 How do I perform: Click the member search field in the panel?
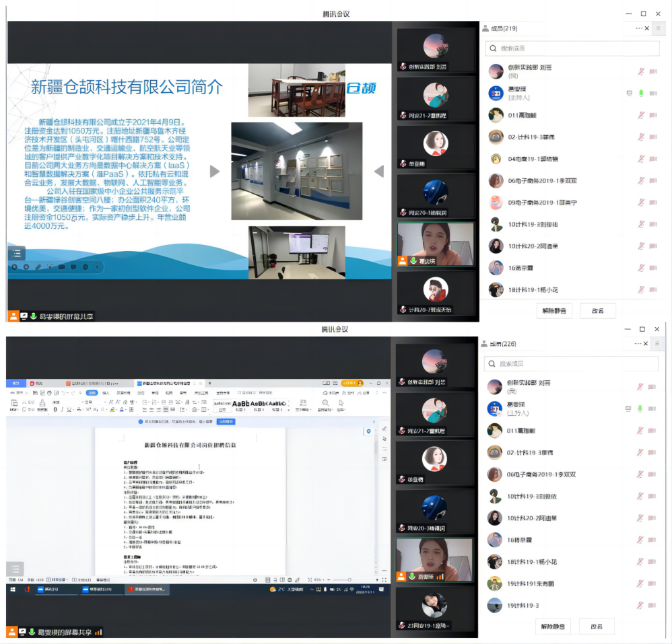point(572,48)
